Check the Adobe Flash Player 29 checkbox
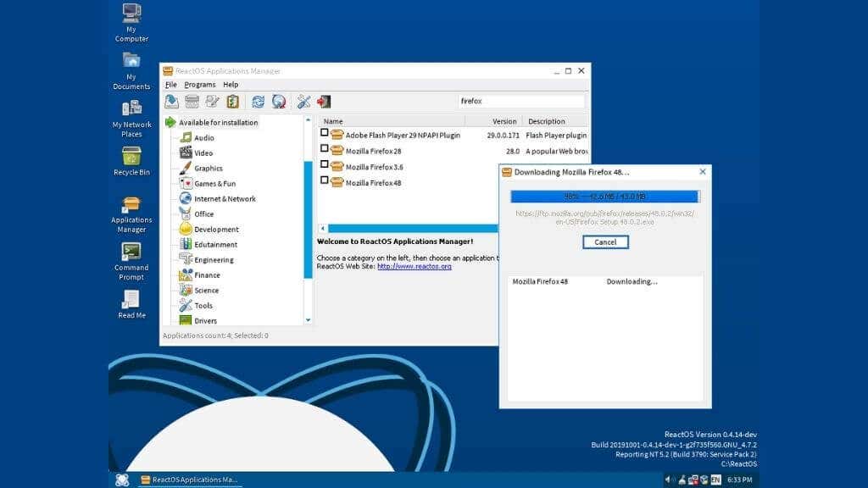The image size is (868, 488). tap(325, 135)
